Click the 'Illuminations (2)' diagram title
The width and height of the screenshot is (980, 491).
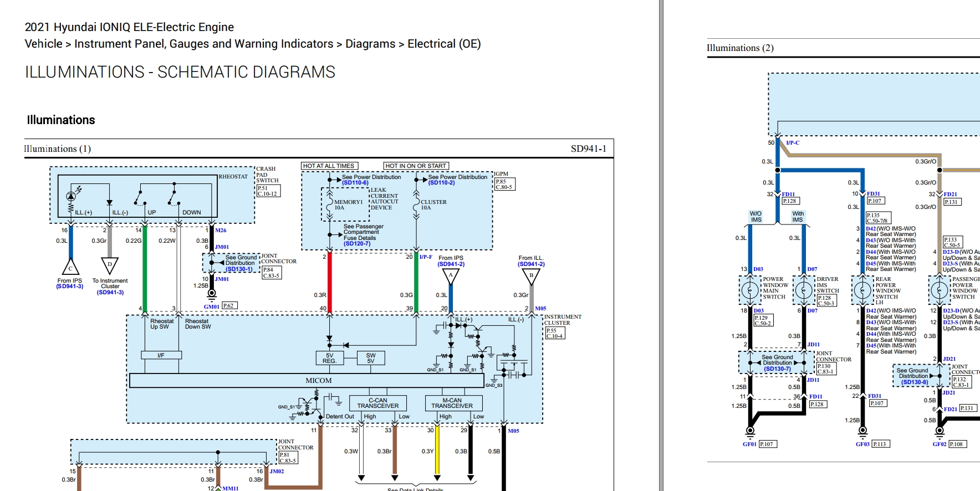coord(740,48)
